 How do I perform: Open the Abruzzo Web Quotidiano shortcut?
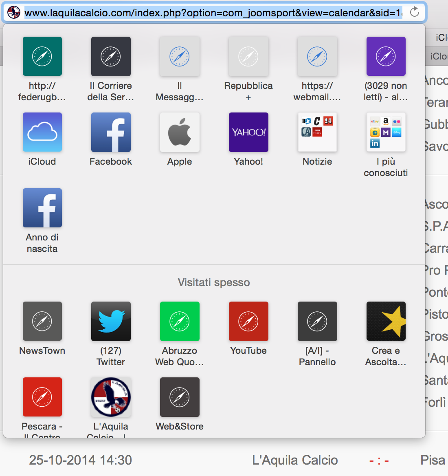tap(180, 321)
